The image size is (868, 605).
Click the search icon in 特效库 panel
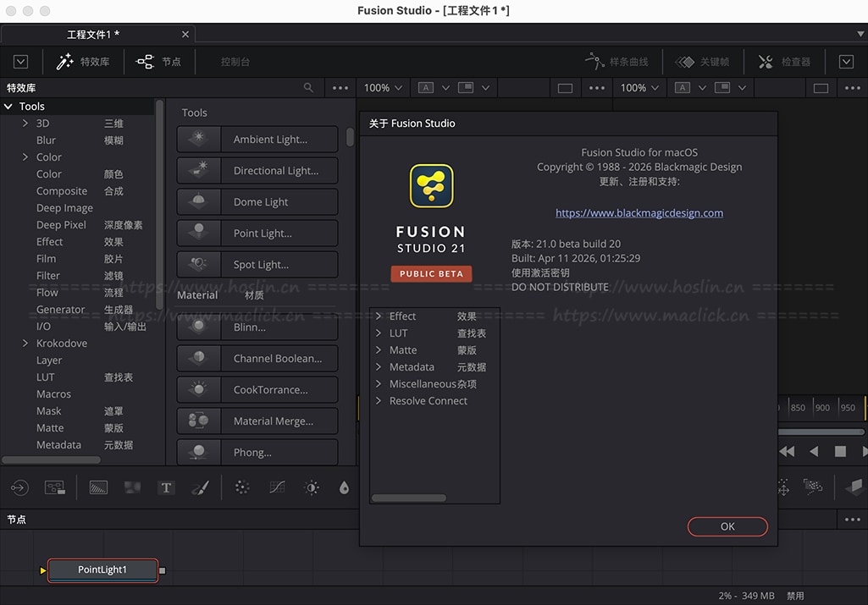tap(308, 88)
